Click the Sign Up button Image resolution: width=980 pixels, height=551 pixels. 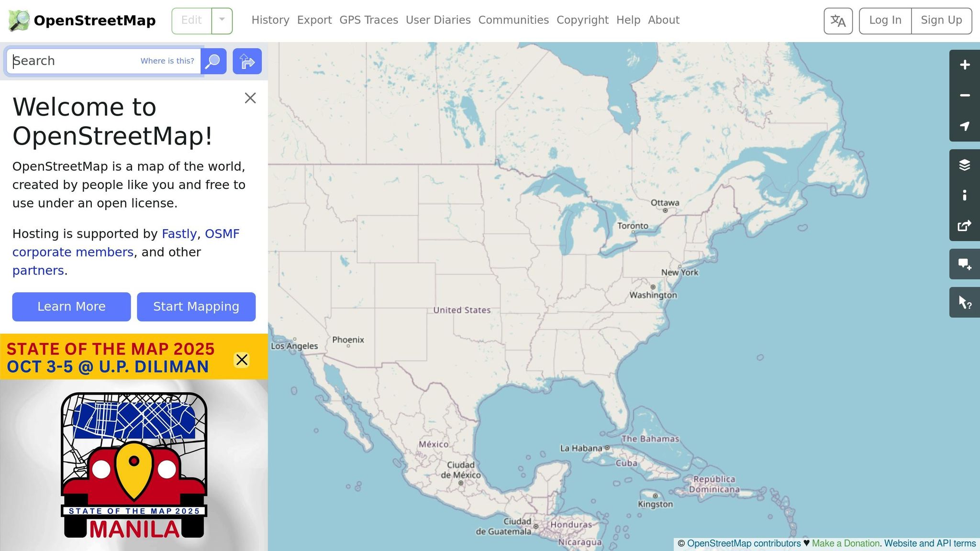click(x=941, y=21)
